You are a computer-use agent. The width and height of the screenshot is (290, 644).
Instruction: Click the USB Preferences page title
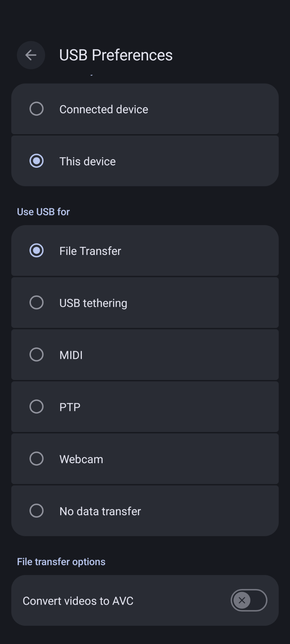[x=116, y=55]
